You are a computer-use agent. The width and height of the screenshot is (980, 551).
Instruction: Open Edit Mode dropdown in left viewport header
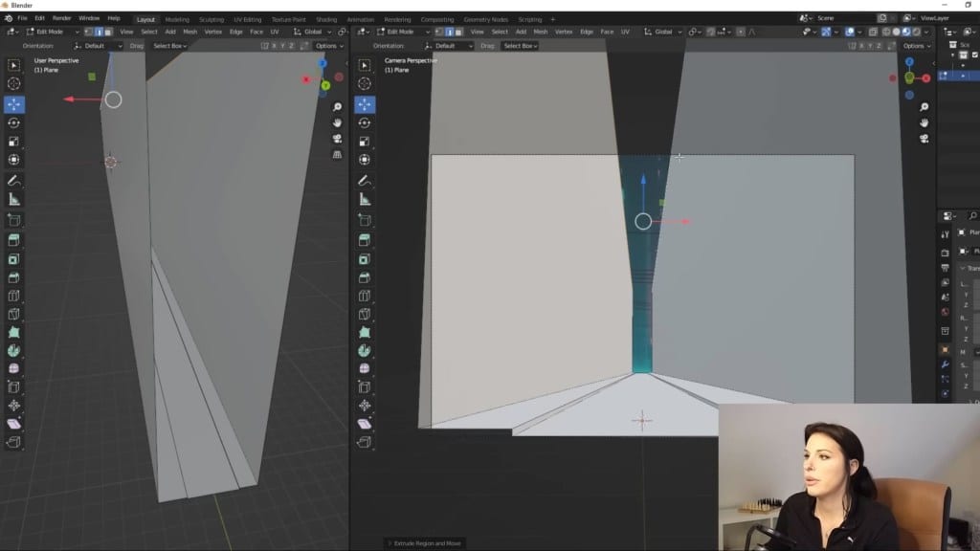coord(53,32)
